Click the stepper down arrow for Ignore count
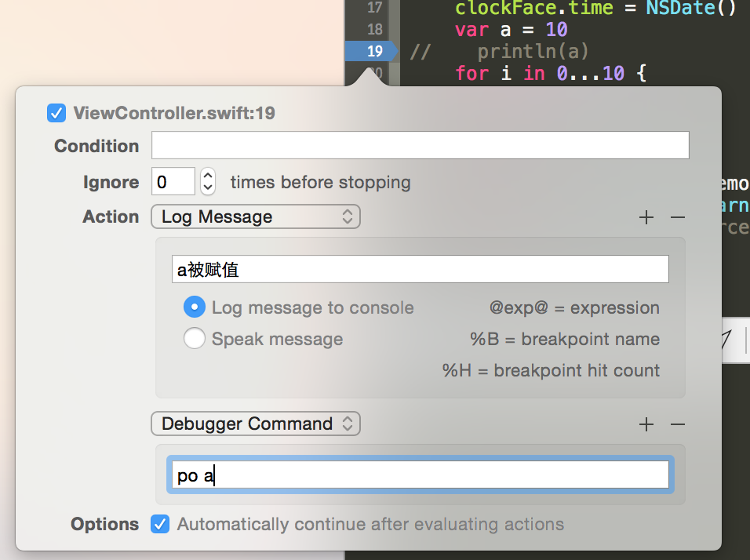This screenshot has height=560, width=750. click(206, 187)
